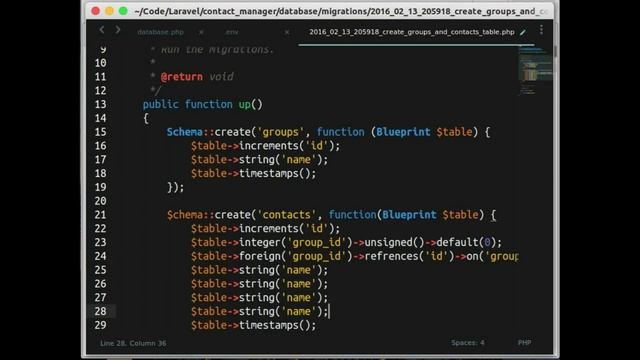Click line number 15 in the gutter
The width and height of the screenshot is (640, 360).
pyautogui.click(x=100, y=132)
